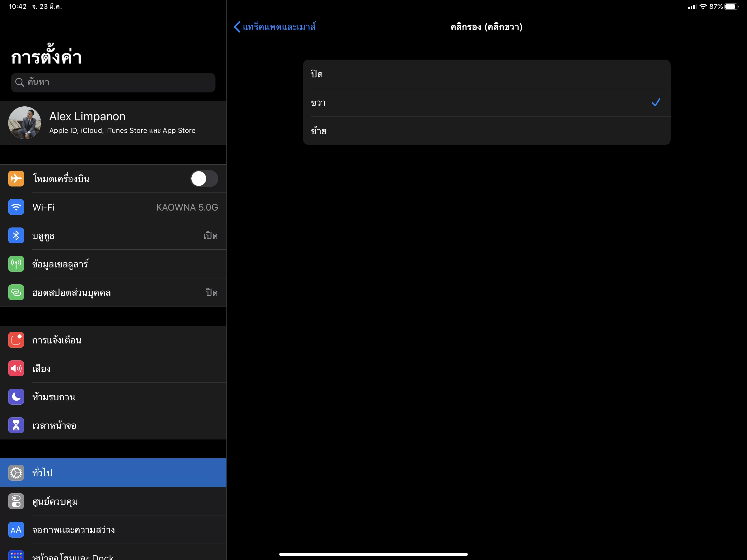Tap the home indicator bar
The width and height of the screenshot is (747, 560).
click(x=373, y=554)
